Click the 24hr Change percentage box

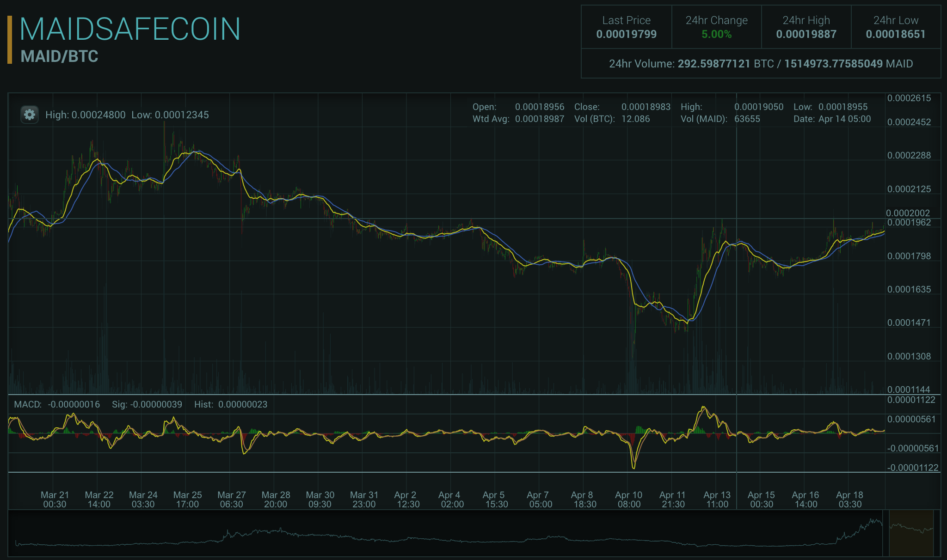point(716,27)
